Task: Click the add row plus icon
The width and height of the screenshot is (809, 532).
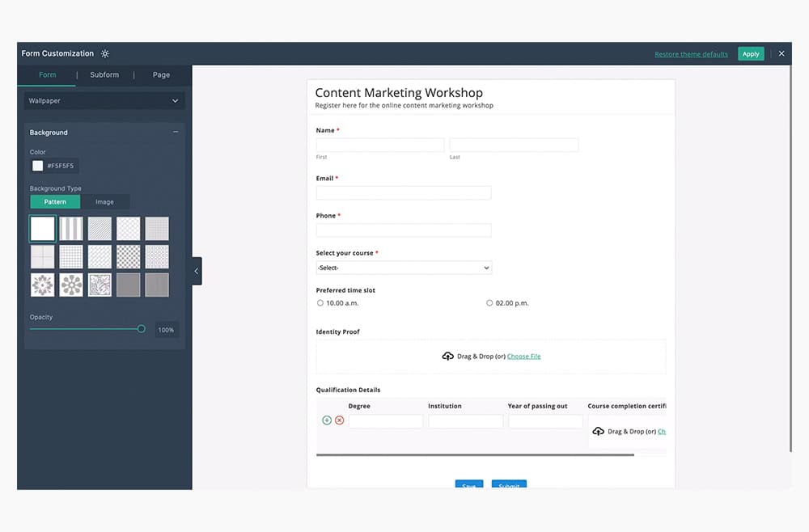Action: (327, 420)
